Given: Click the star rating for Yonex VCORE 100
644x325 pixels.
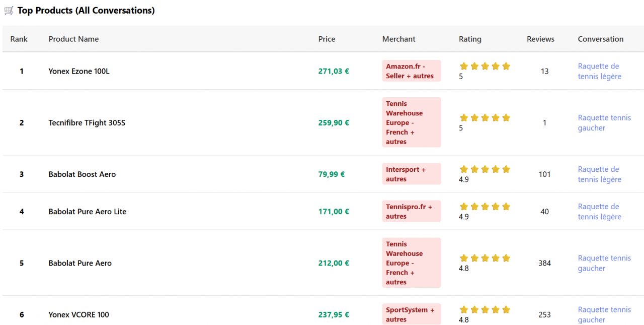Looking at the screenshot, I should point(485,309).
